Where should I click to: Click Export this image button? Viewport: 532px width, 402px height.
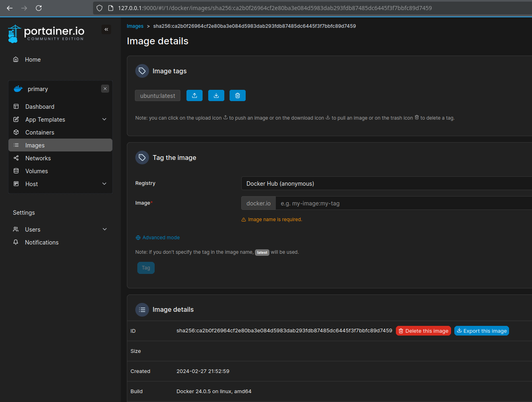click(482, 331)
